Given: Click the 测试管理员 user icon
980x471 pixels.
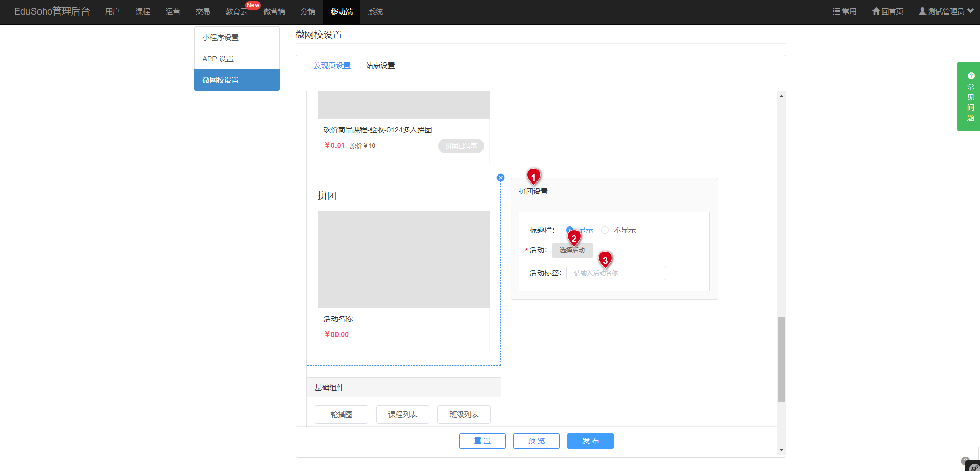Looking at the screenshot, I should pyautogui.click(x=922, y=11).
